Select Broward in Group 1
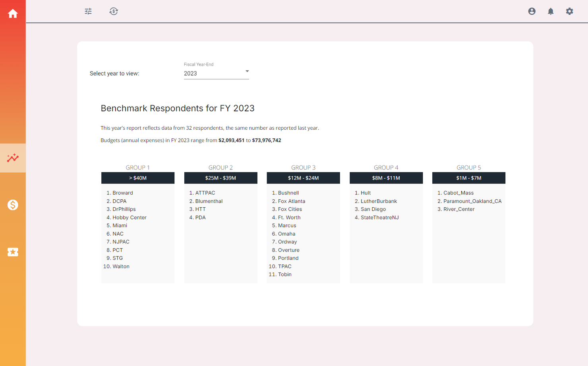Image resolution: width=588 pixels, height=366 pixels. (x=122, y=193)
